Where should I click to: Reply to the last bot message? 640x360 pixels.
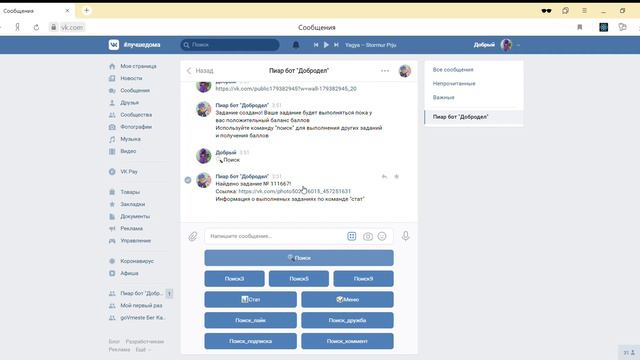pos(384,177)
